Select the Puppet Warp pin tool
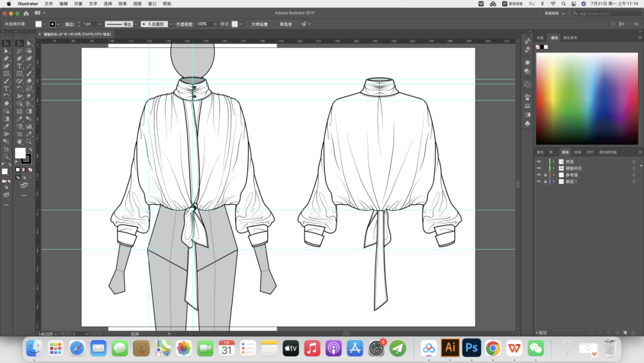This screenshot has width=644, height=363. (29, 96)
